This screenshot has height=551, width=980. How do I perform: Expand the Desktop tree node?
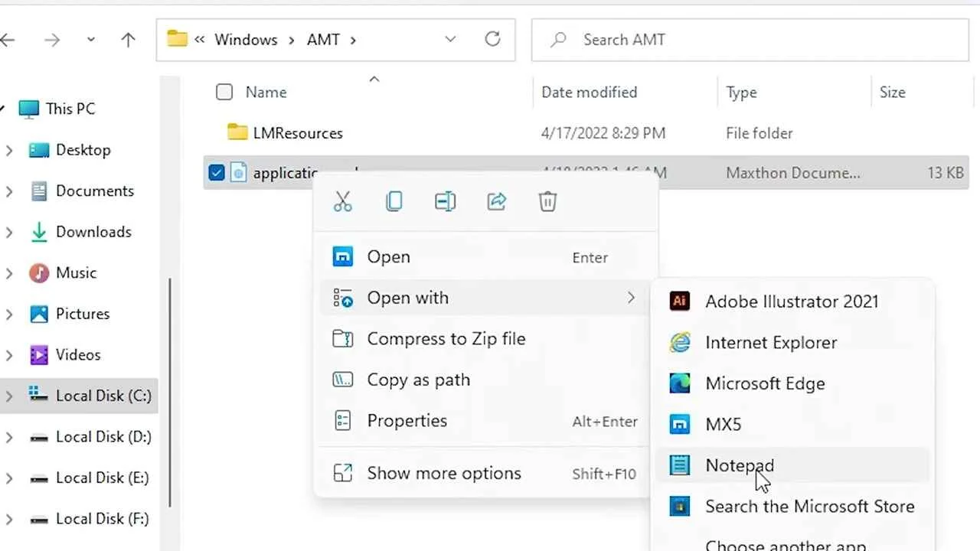(9, 151)
